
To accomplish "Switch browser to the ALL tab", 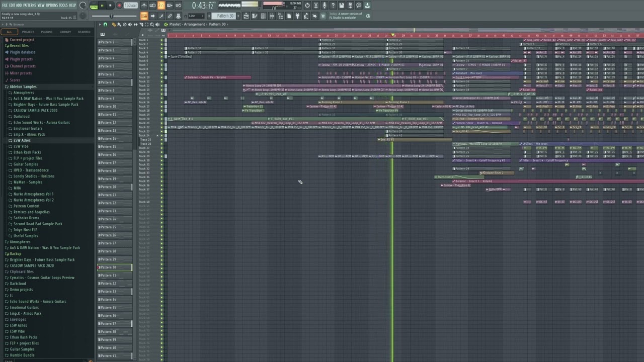I will tap(9, 32).
